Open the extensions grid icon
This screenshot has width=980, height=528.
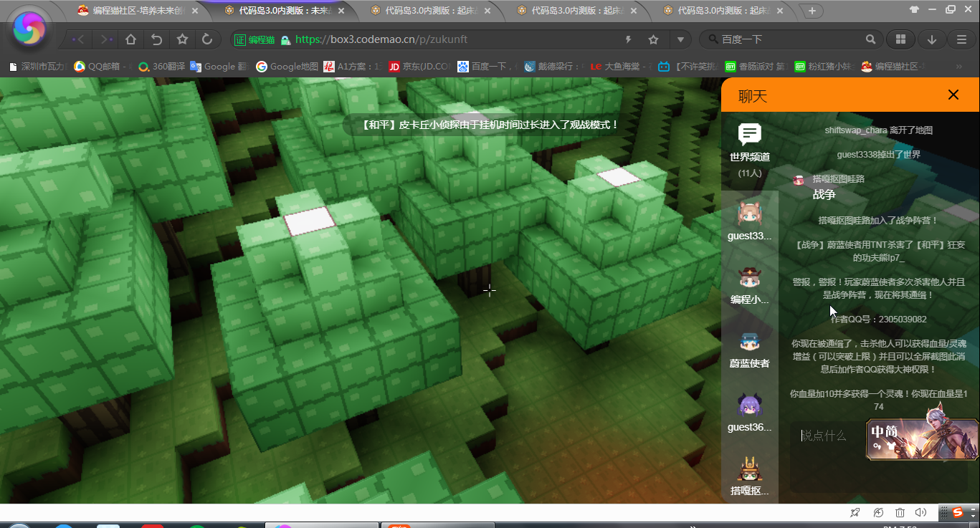901,39
